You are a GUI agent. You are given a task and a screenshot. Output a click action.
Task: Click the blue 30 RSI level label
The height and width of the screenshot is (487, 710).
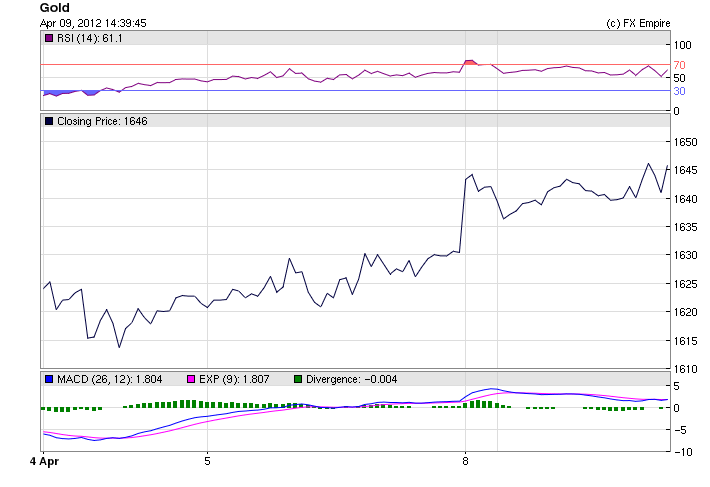click(x=679, y=91)
